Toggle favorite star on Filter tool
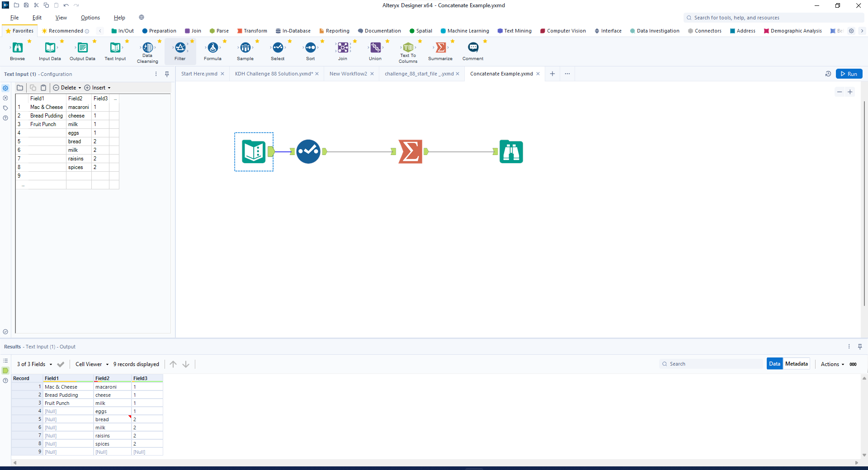This screenshot has width=868, height=470. pyautogui.click(x=192, y=41)
